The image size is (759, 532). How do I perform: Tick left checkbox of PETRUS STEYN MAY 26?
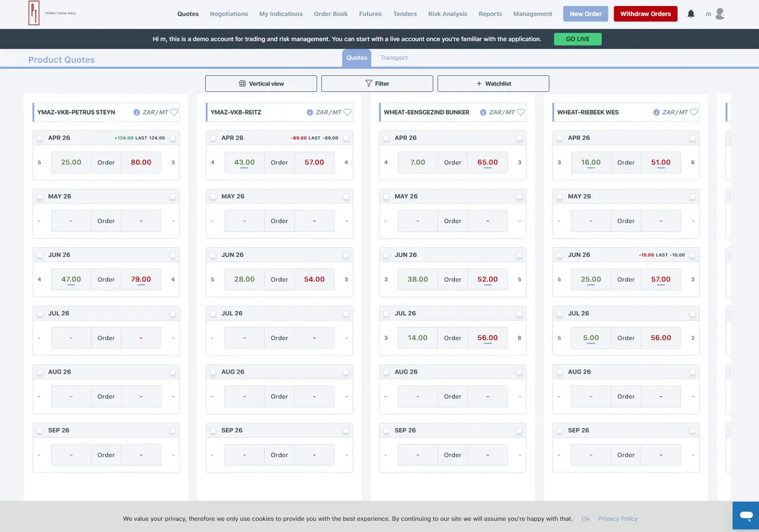click(x=40, y=197)
